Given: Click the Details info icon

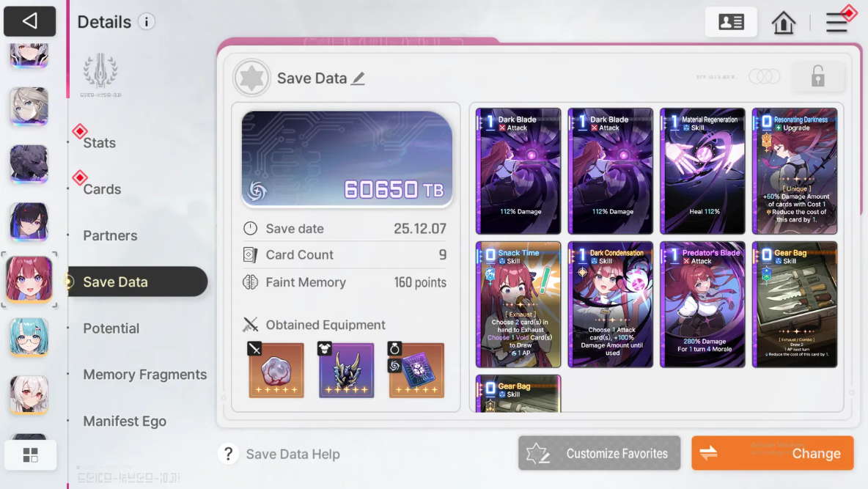Looking at the screenshot, I should pos(146,22).
